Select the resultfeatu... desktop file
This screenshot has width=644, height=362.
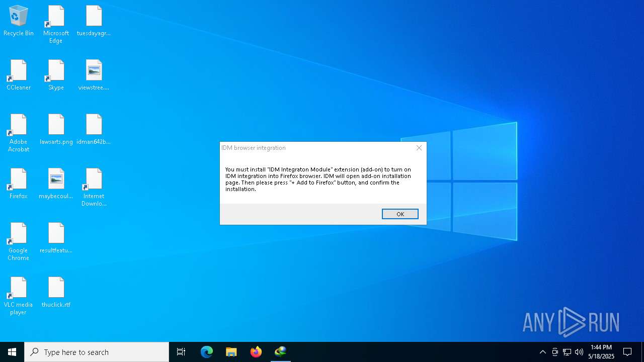56,238
